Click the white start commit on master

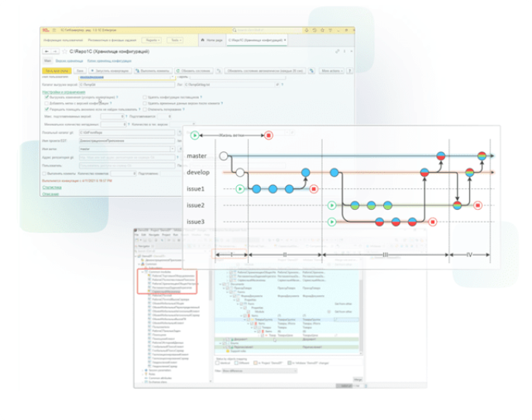coord(224,156)
